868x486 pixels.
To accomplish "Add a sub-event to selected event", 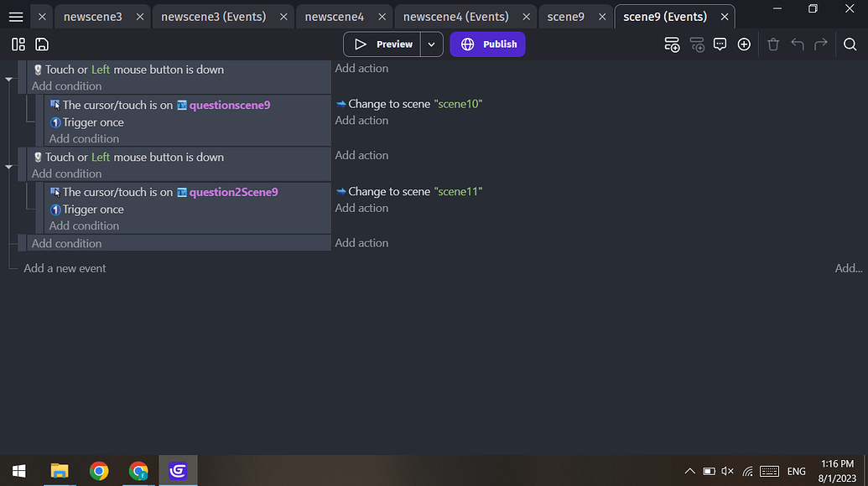I will 696,44.
